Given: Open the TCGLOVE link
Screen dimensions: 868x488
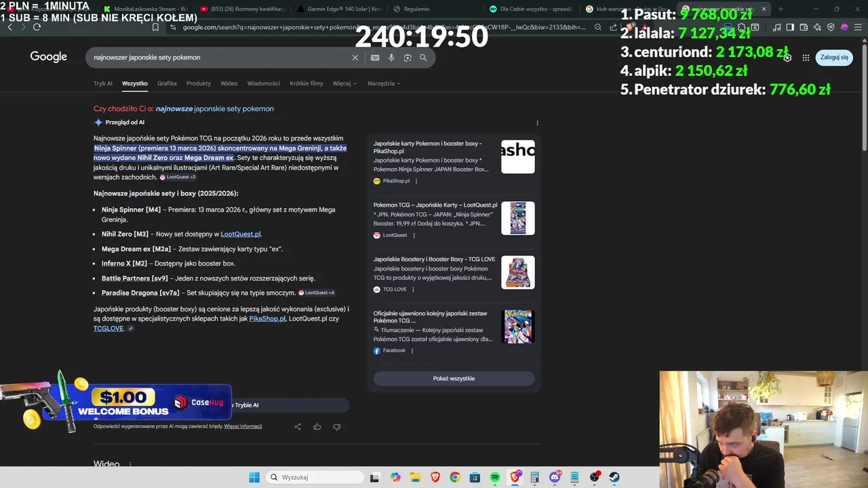Looking at the screenshot, I should click(x=108, y=328).
